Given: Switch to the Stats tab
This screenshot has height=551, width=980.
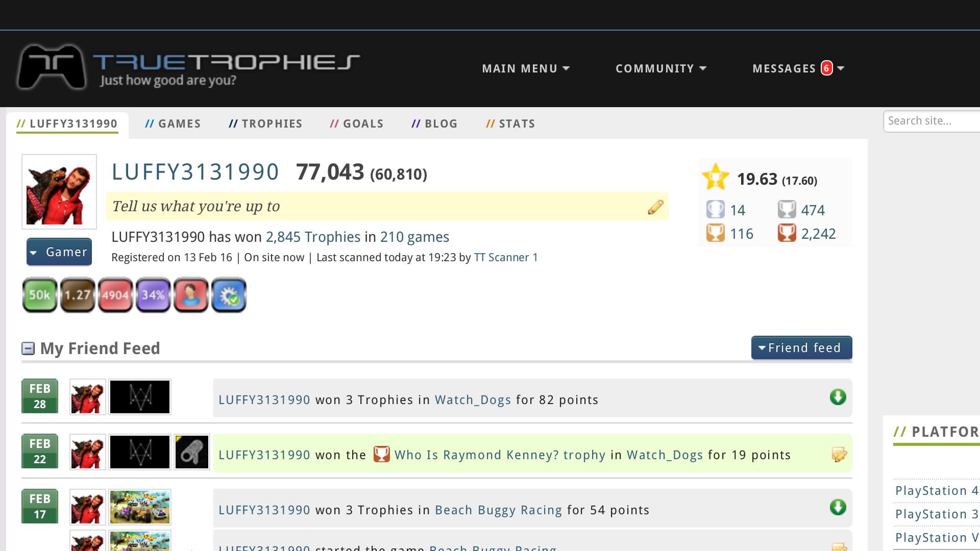Looking at the screenshot, I should click(510, 124).
